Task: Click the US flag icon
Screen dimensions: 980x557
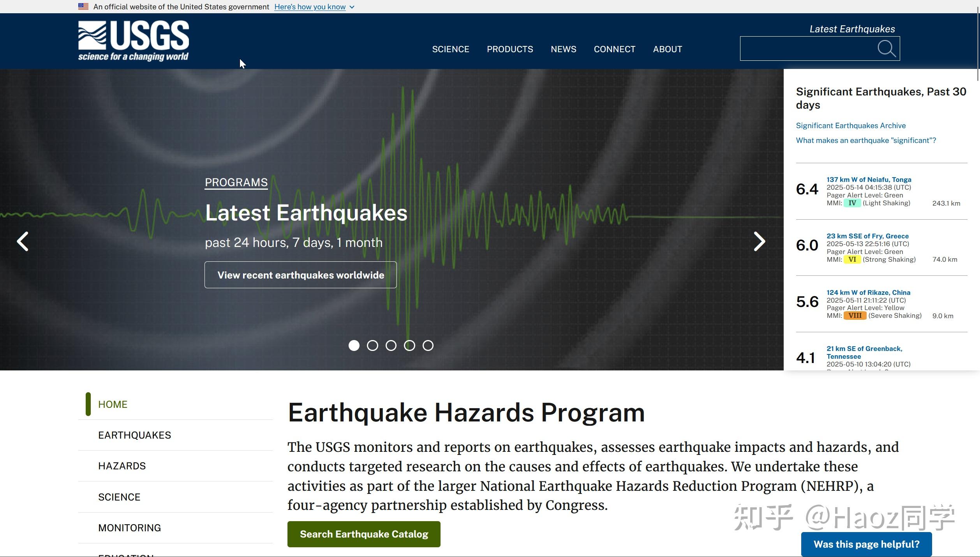Action: click(83, 7)
